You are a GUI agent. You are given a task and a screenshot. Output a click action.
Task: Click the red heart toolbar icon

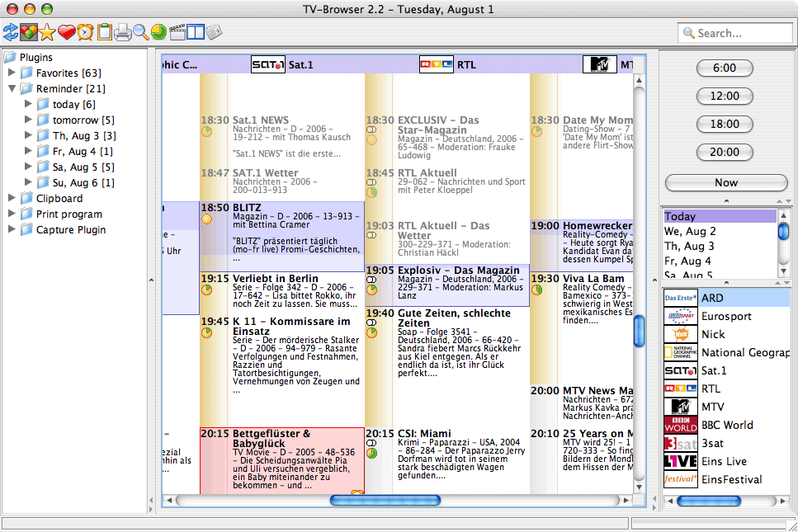66,32
